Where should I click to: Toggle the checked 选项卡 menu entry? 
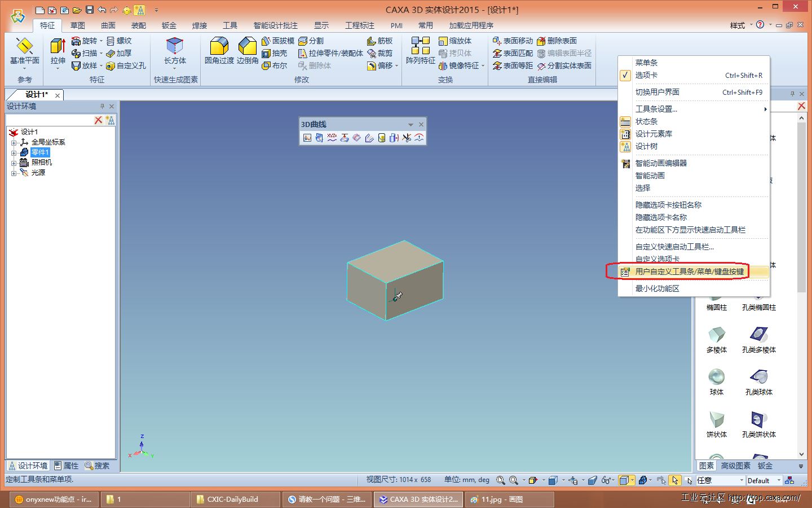[x=694, y=75]
